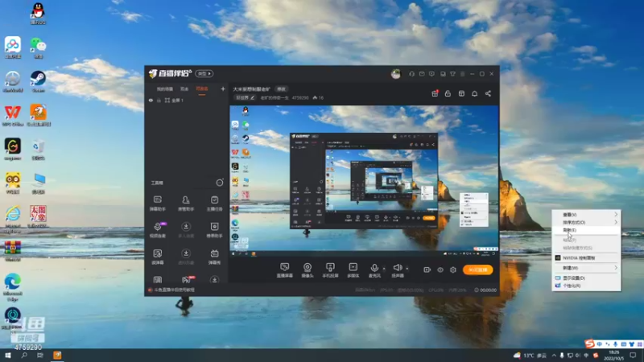Select the 全屏 1 source row
644x362 pixels.
tap(187, 100)
